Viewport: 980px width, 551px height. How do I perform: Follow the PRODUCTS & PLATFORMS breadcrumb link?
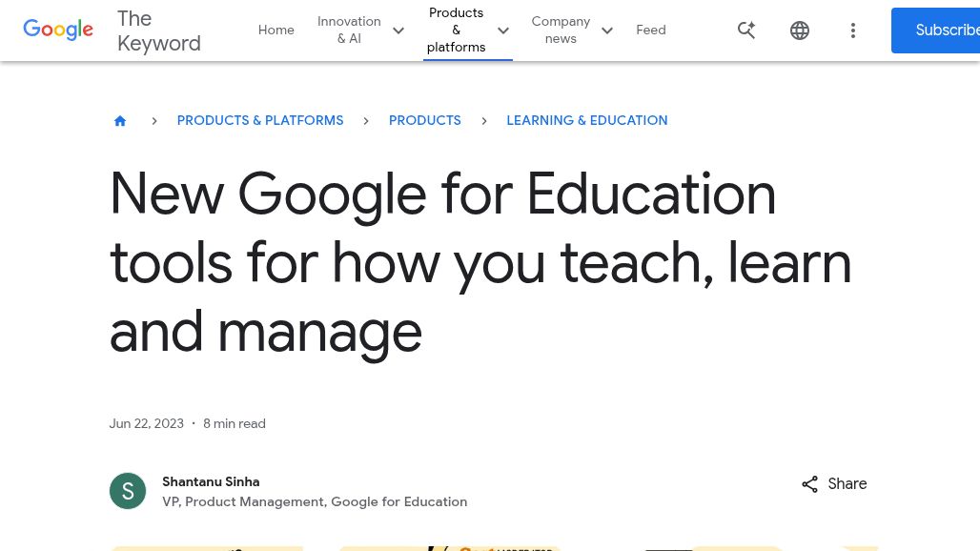tap(260, 121)
